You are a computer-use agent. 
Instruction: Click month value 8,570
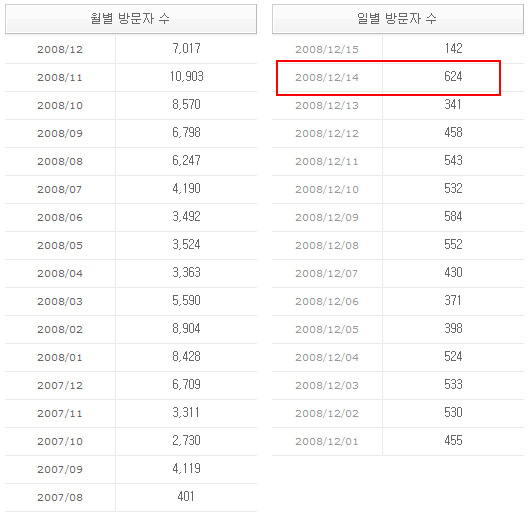[187, 105]
